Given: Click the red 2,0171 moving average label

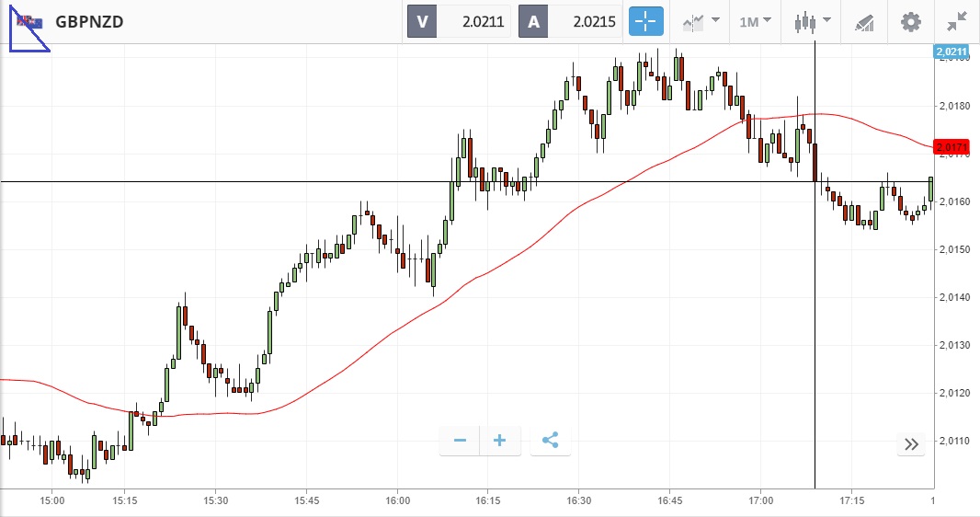Looking at the screenshot, I should (951, 147).
